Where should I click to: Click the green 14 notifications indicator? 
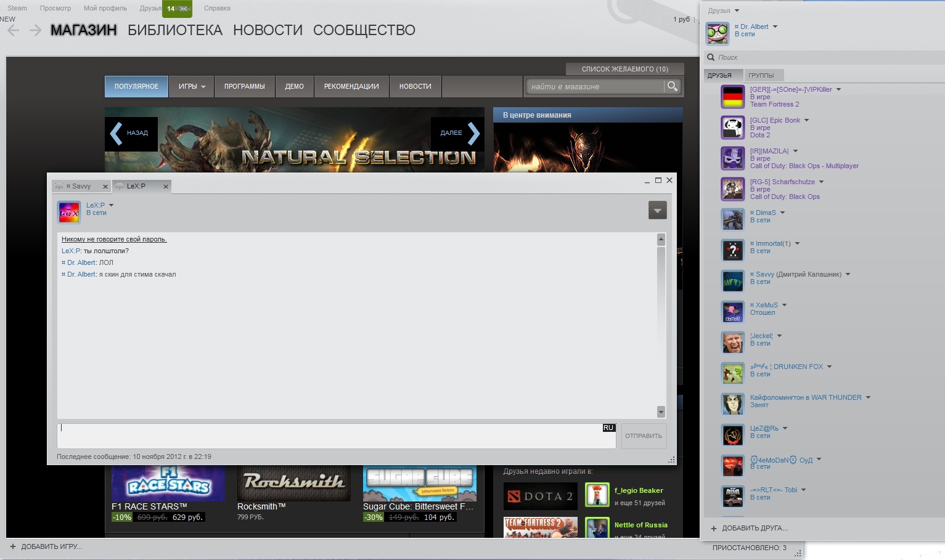(x=177, y=9)
